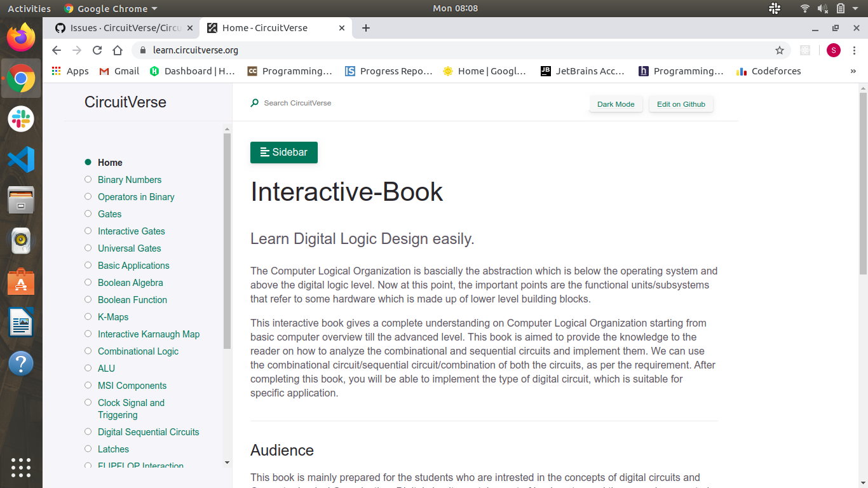Screen dimensions: 868x488
Task: Open the Interactive Karnaugh Map link
Action: click(149, 334)
